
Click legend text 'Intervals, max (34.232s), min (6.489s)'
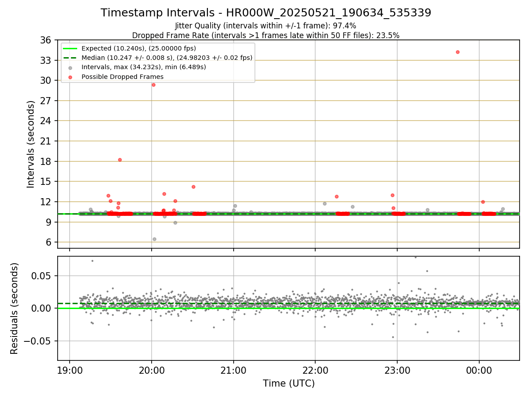tap(144, 67)
